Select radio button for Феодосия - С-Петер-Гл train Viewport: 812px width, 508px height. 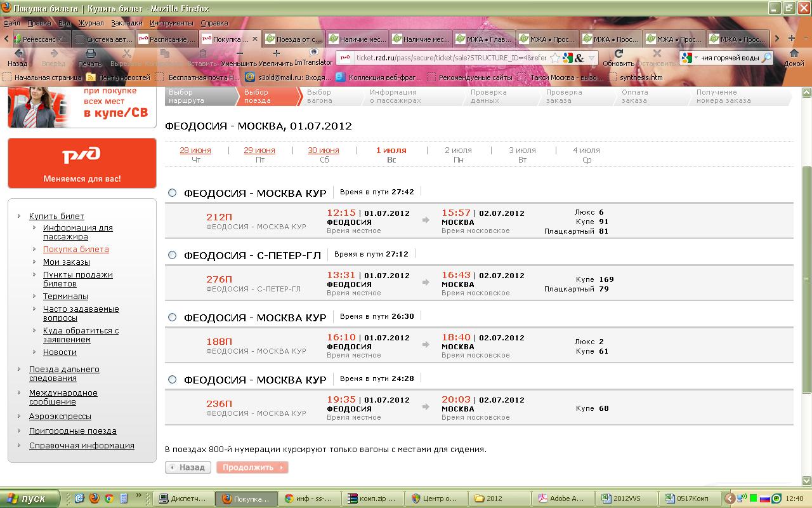click(x=173, y=255)
